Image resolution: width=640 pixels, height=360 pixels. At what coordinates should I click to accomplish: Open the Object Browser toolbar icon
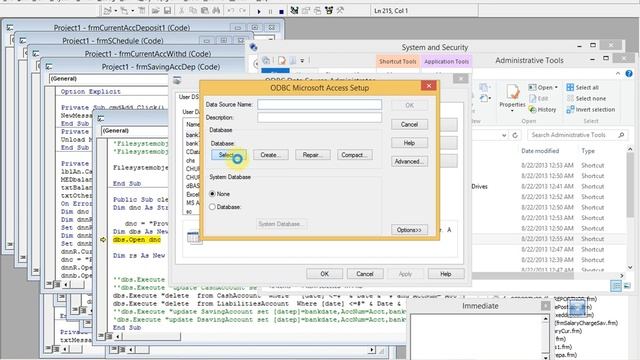[x=329, y=11]
